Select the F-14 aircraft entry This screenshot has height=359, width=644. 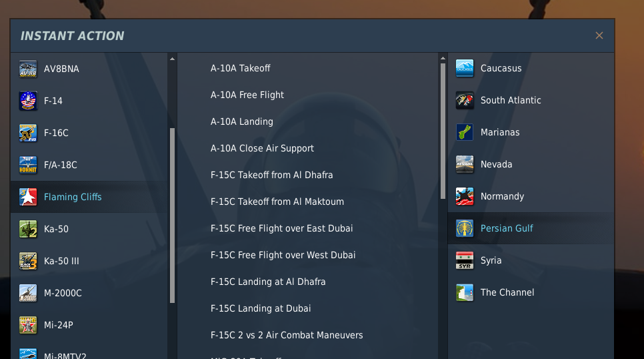tap(89, 101)
